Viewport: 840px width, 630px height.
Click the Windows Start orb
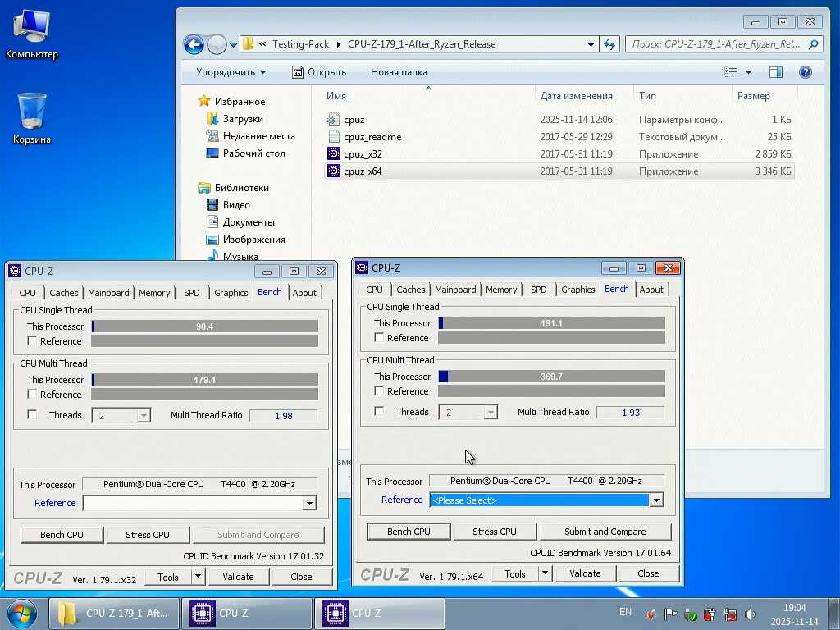pyautogui.click(x=21, y=614)
